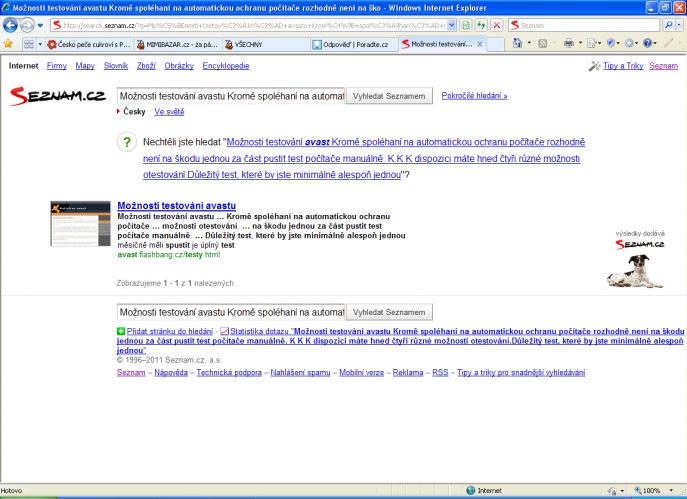The height and width of the screenshot is (499, 687).
Task: Click the Seznam link at top right
Action: pyautogui.click(x=663, y=66)
